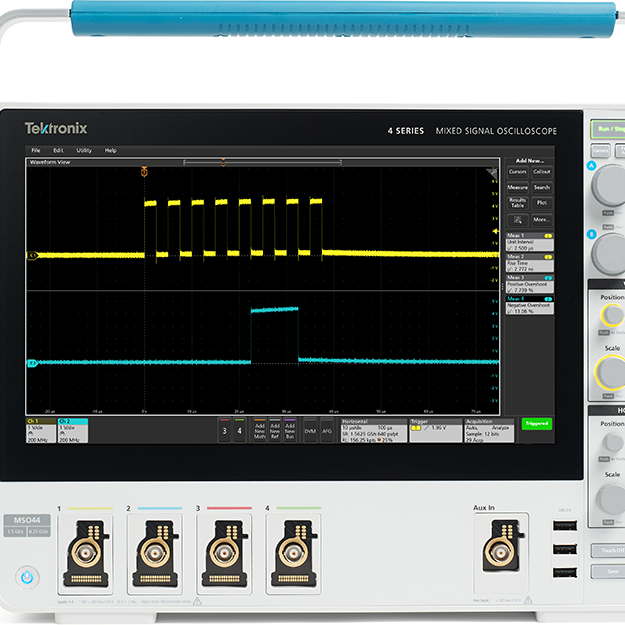625x625 pixels.
Task: Open the Results Table
Action: (517, 203)
